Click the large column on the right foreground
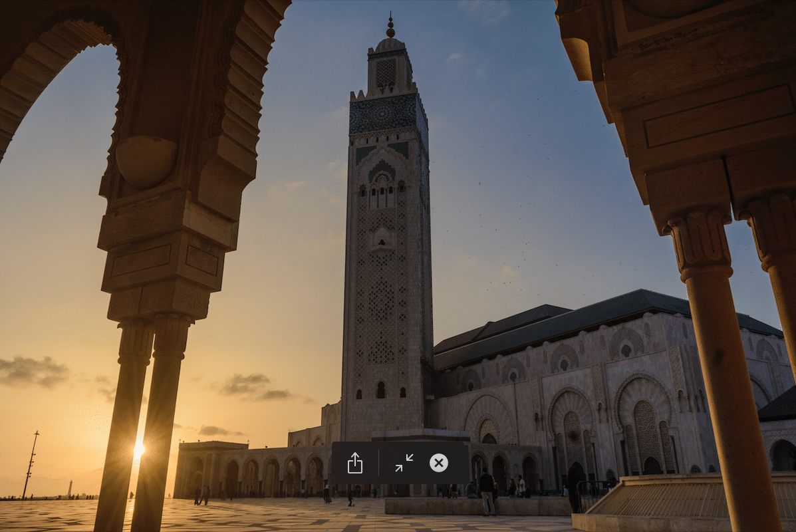 [729, 399]
